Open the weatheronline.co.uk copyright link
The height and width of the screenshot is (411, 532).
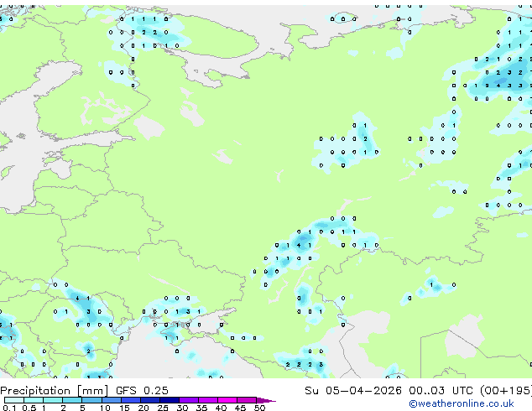point(461,403)
